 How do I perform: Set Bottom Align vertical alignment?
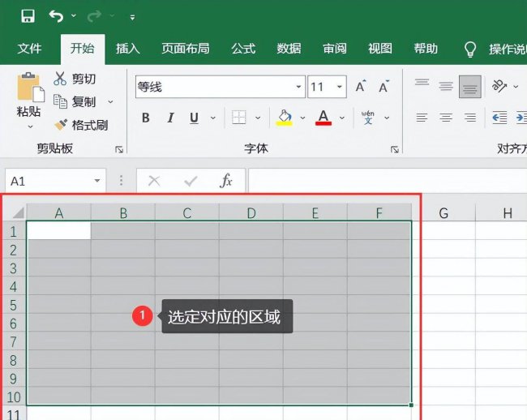470,87
